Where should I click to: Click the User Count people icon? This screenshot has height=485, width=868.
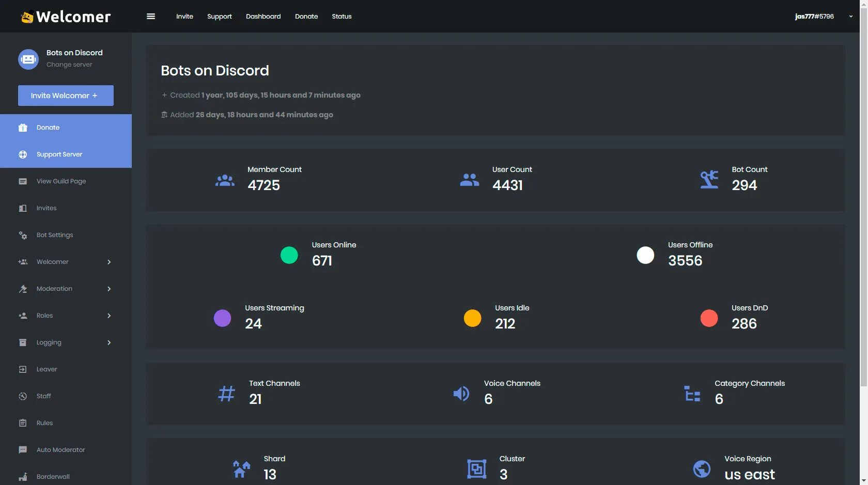click(470, 180)
